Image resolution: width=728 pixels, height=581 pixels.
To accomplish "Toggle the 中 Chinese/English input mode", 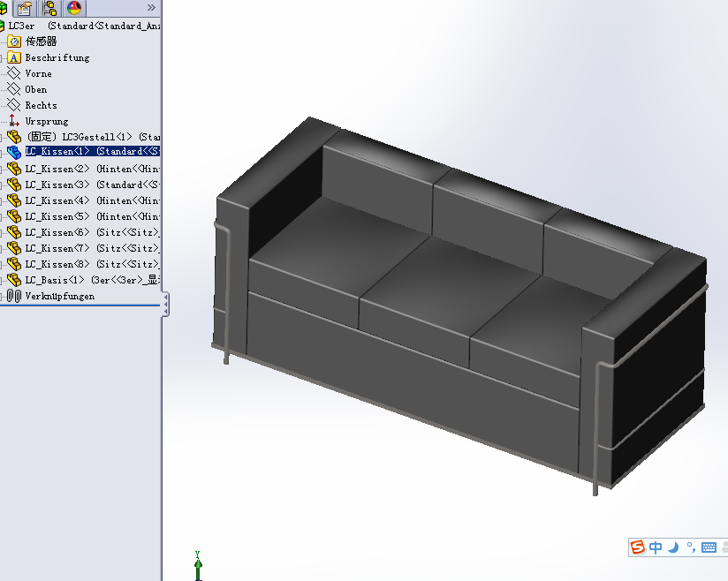I will 655,547.
